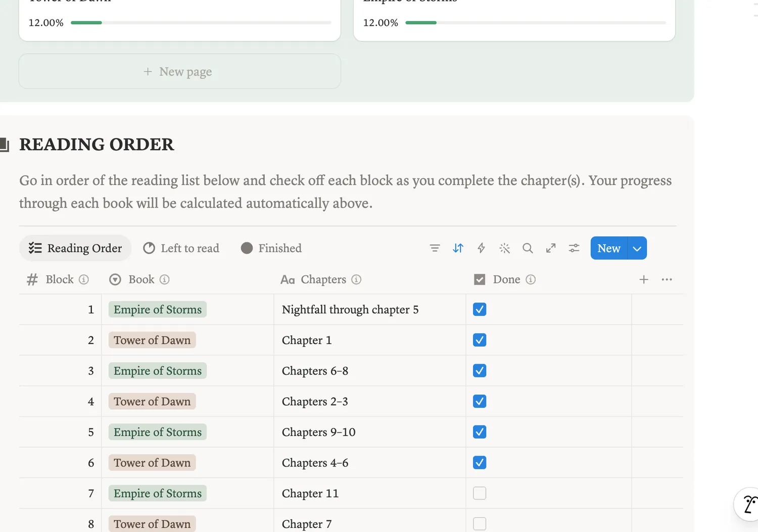758x532 pixels.
Task: Select the 'Nightfall through chapter 5' cell
Action: tap(369, 309)
